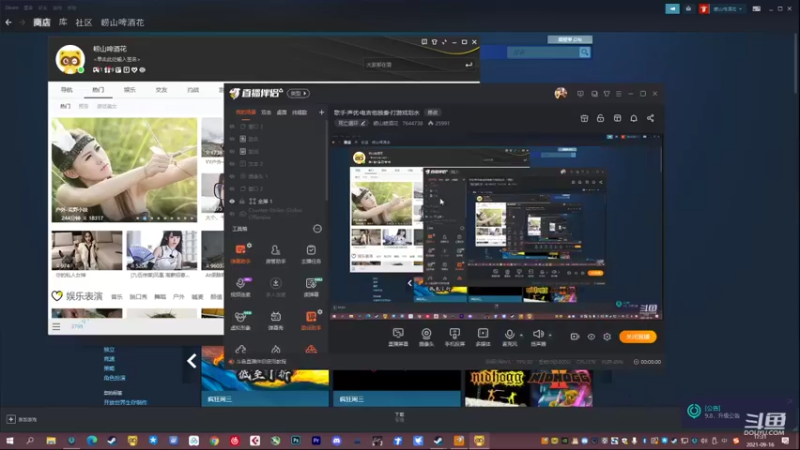Open the yellow Nidhogg game capsule in Steam
Viewport: 800px width, 450px height.
coord(497,388)
